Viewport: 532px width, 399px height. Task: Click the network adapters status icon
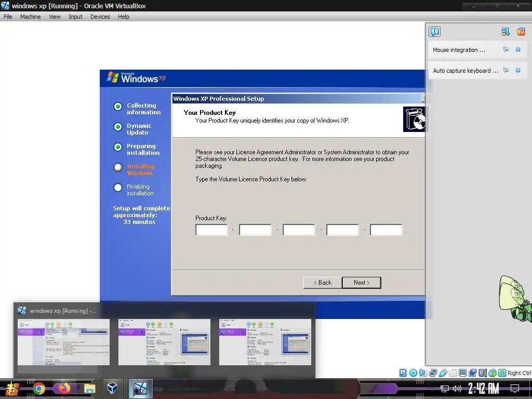pyautogui.click(x=433, y=373)
